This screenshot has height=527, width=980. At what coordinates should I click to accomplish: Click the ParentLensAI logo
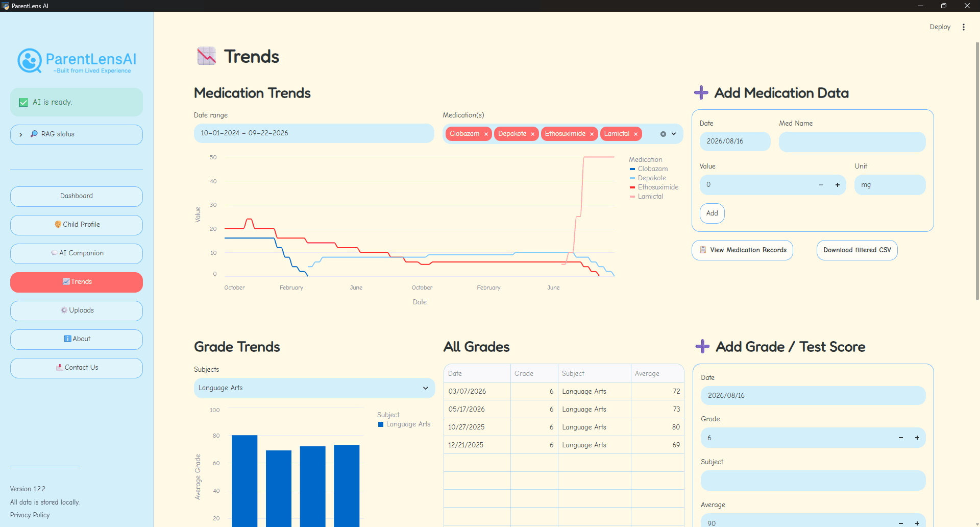point(77,61)
